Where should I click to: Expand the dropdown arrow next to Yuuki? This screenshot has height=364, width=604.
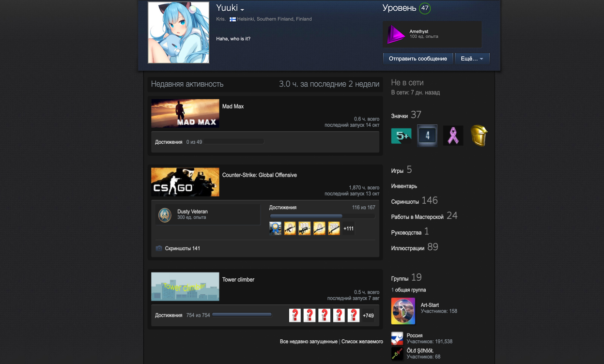click(242, 10)
